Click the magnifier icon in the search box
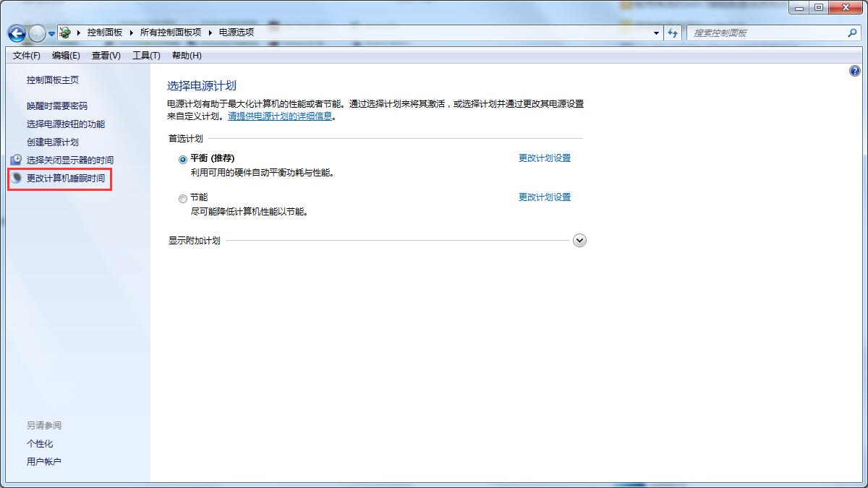 854,33
